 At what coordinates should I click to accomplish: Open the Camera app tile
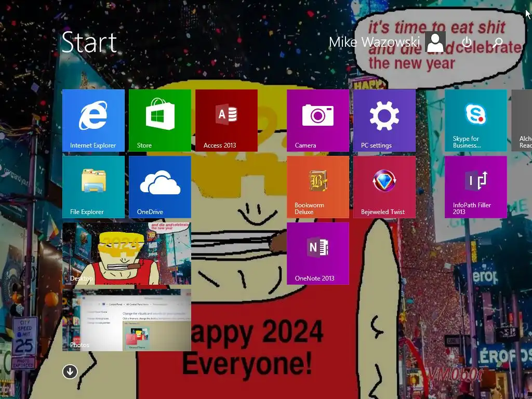[x=318, y=121]
